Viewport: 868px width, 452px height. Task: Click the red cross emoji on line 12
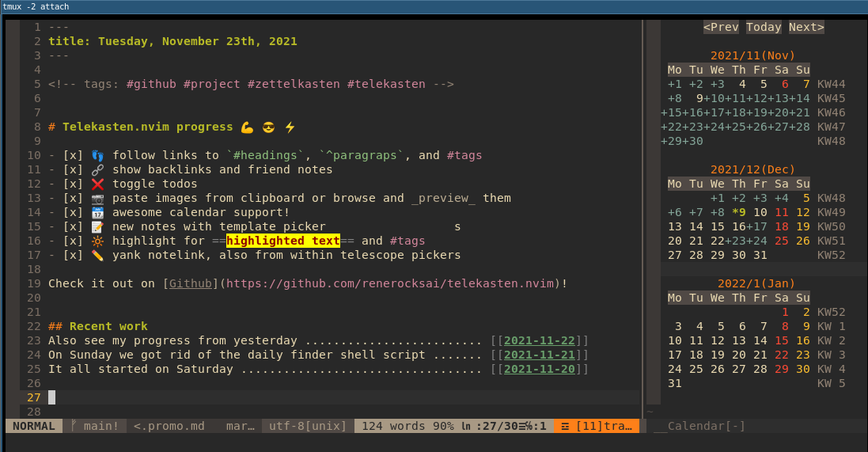coord(97,184)
